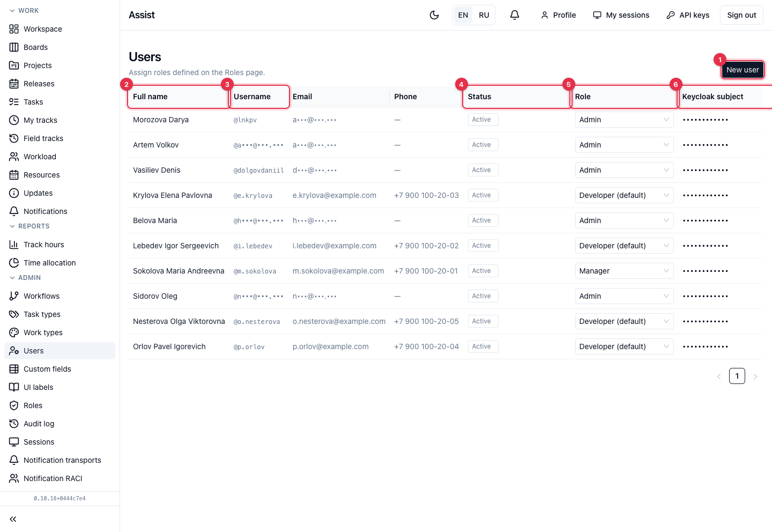The height and width of the screenshot is (532, 772).
Task: Click the Work types palette icon
Action: pyautogui.click(x=14, y=332)
